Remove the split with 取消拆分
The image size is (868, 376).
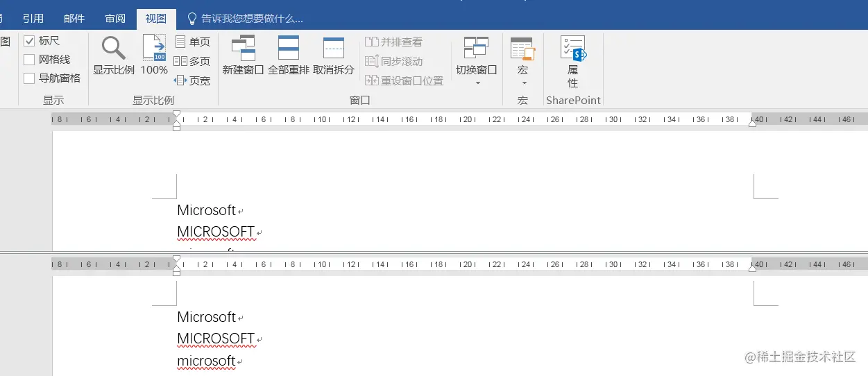[x=334, y=55]
